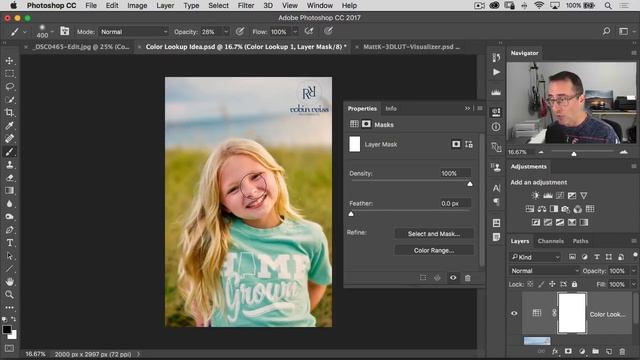The image size is (640, 360).
Task: Open the brush Mode Normal dropdown
Action: [133, 32]
